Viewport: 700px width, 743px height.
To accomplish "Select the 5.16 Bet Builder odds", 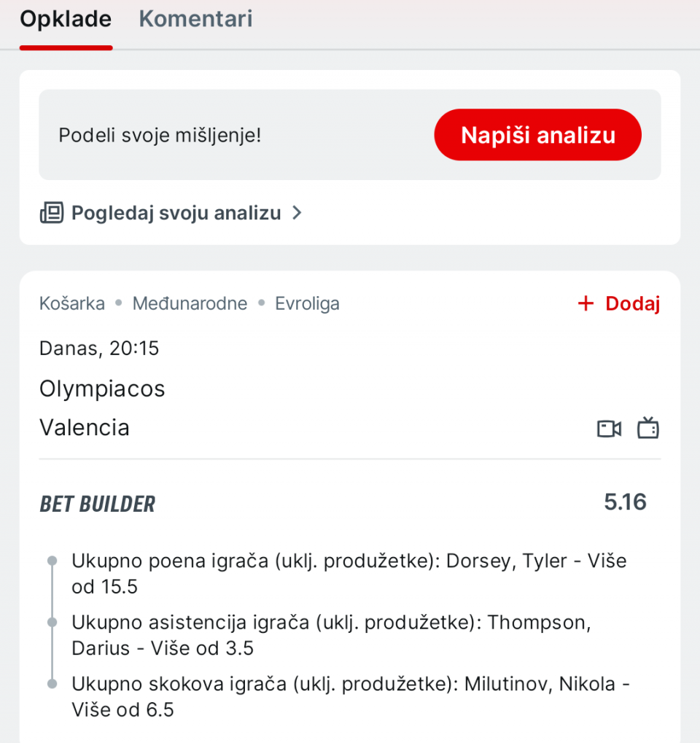I will coord(625,502).
